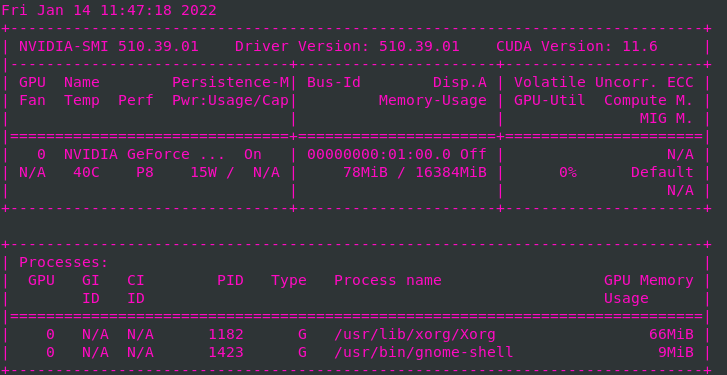The height and width of the screenshot is (375, 727).
Task: Click "CUDA Version: 11.6"
Action: click(577, 46)
